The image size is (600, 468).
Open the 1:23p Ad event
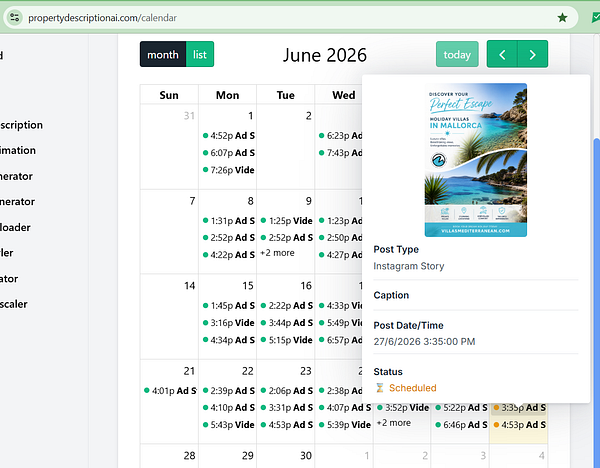click(x=340, y=221)
